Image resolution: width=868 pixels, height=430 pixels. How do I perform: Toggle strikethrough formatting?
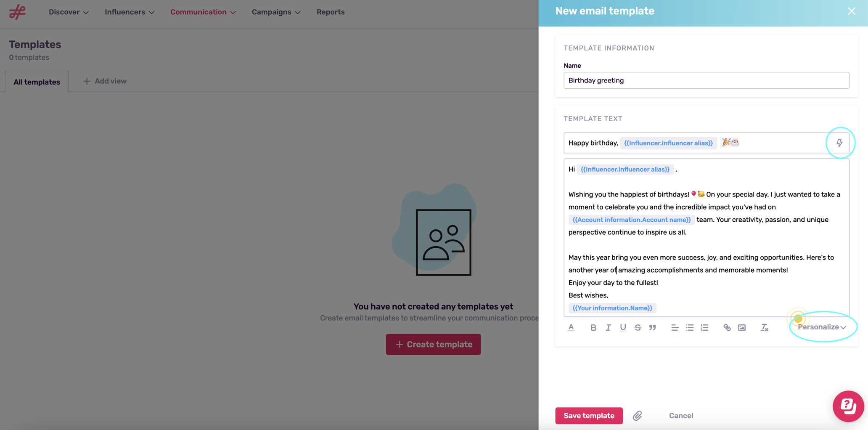(x=638, y=327)
